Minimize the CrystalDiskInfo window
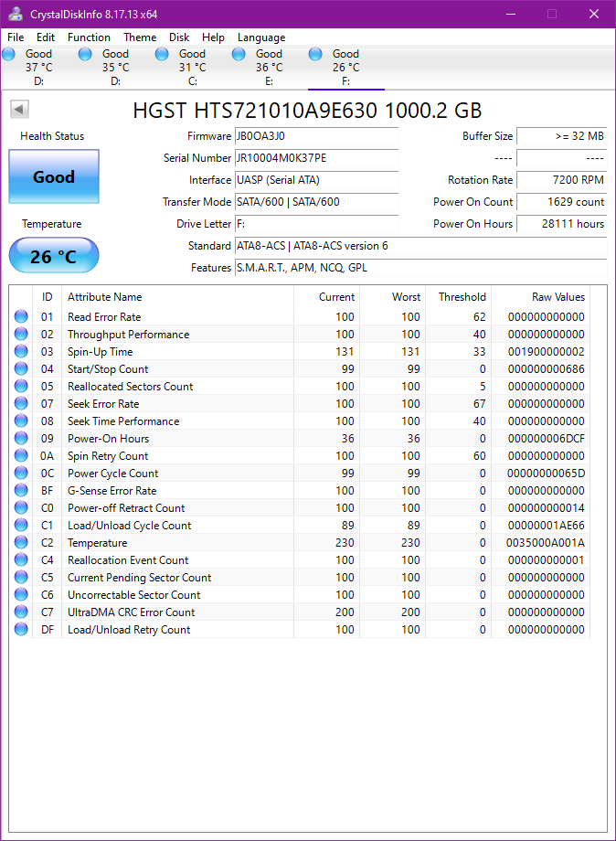This screenshot has width=616, height=841. click(511, 14)
